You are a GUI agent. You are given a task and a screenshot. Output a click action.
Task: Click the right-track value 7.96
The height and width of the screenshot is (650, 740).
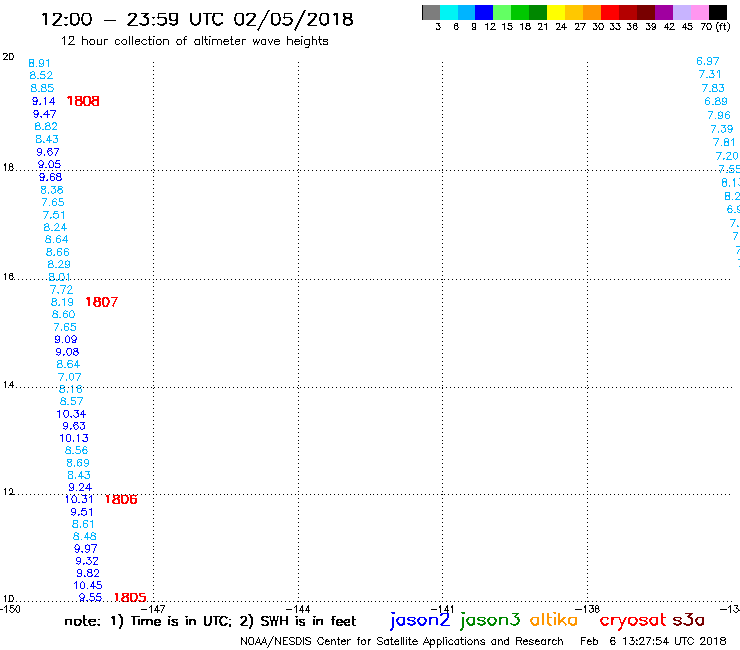(719, 115)
